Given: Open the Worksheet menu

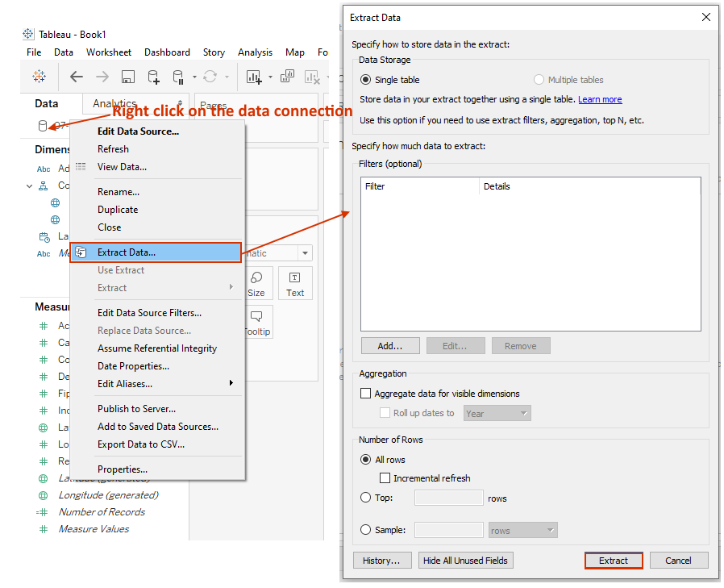Looking at the screenshot, I should 109,52.
